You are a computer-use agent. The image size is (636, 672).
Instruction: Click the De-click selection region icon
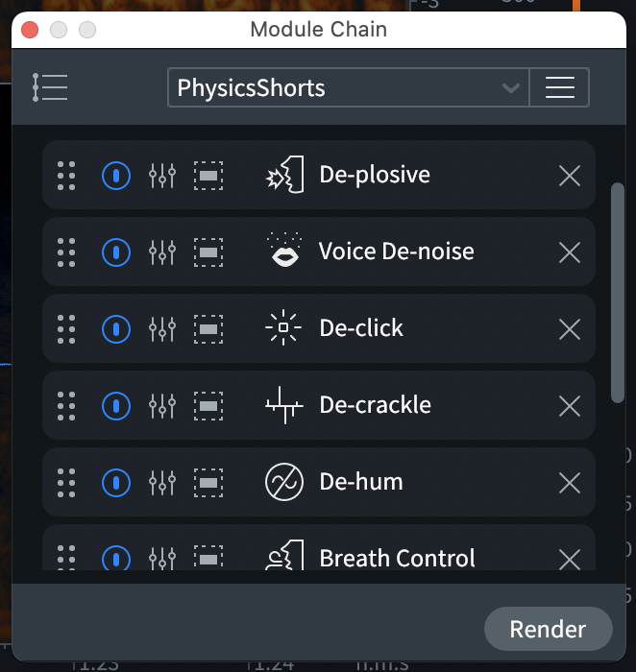click(x=208, y=329)
